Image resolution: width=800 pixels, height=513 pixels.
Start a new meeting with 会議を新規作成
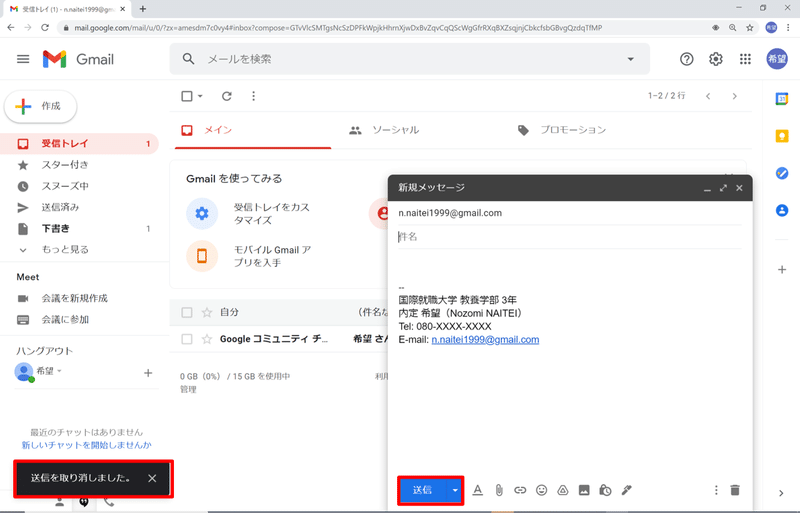pos(74,298)
